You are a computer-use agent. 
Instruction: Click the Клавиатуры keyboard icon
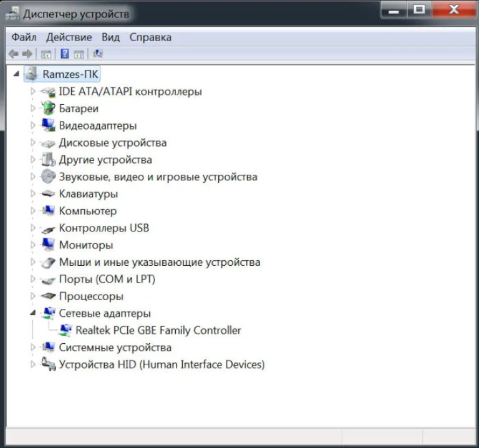pyautogui.click(x=48, y=194)
